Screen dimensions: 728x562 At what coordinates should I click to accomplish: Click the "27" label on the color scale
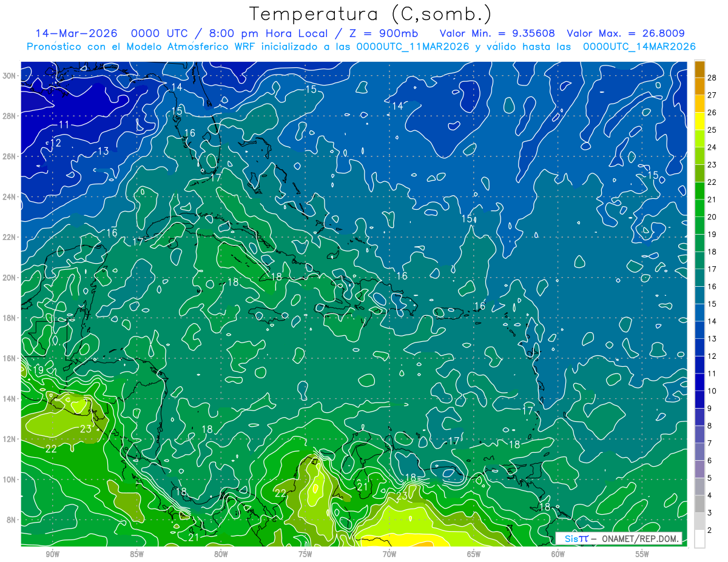point(712,95)
